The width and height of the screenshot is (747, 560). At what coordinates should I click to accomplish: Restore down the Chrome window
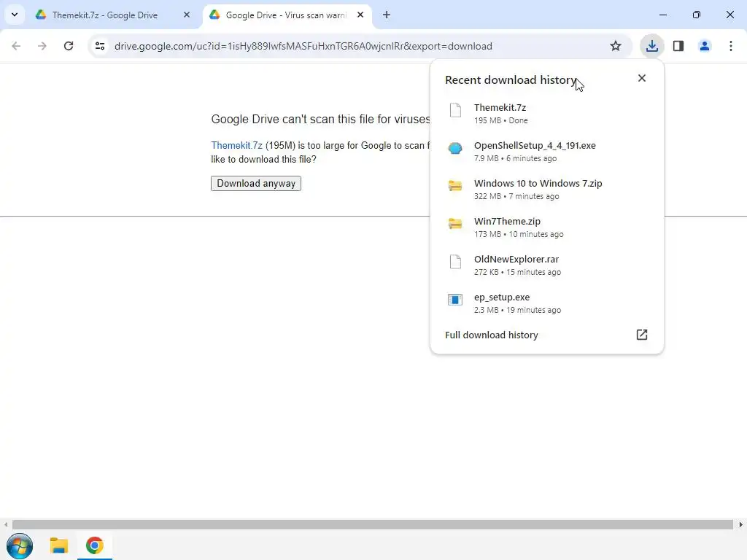(697, 15)
